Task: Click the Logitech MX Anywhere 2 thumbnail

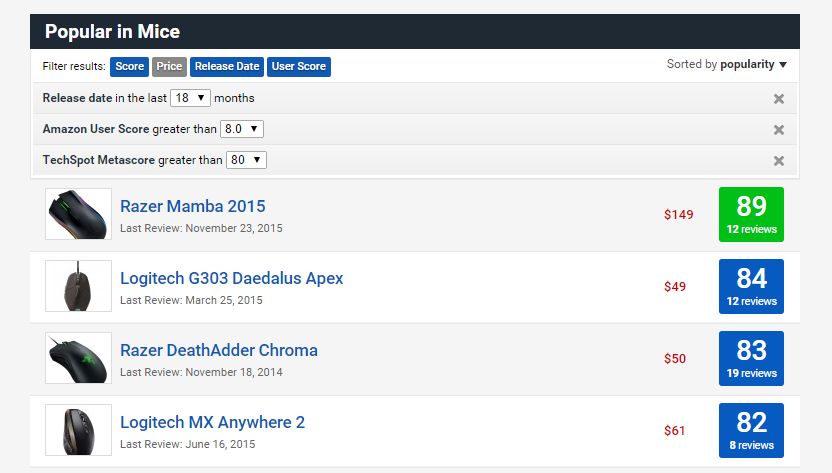Action: click(79, 430)
